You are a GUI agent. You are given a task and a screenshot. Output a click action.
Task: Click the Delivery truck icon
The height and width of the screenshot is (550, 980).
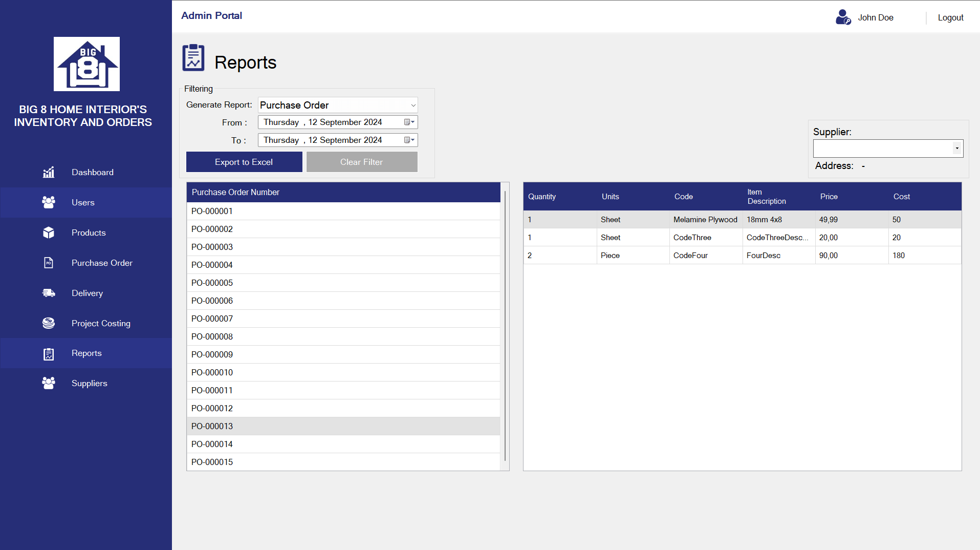click(49, 293)
